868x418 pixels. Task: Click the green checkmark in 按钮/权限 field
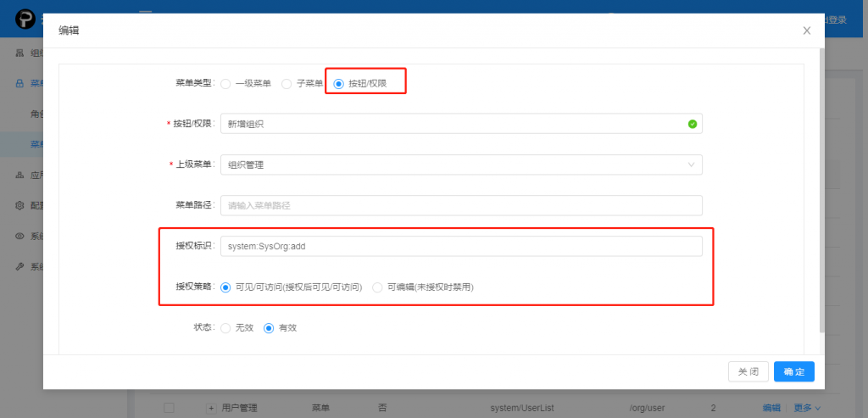[x=692, y=124]
